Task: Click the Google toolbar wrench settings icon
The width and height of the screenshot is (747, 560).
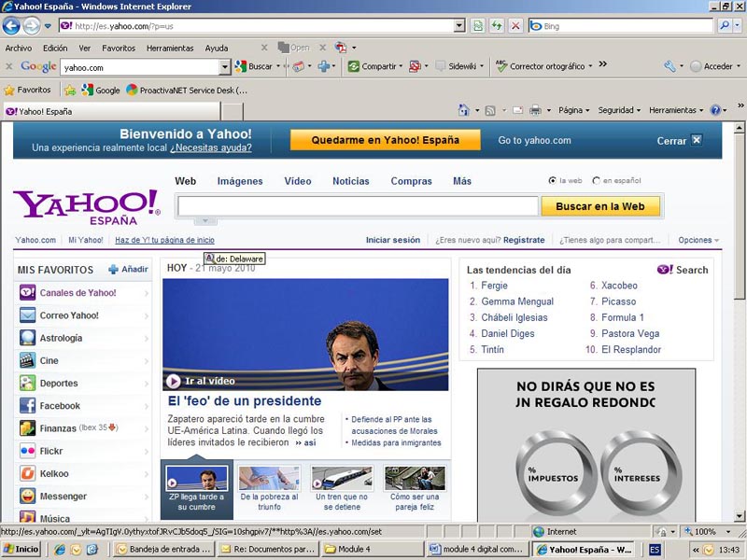Action: point(669,66)
